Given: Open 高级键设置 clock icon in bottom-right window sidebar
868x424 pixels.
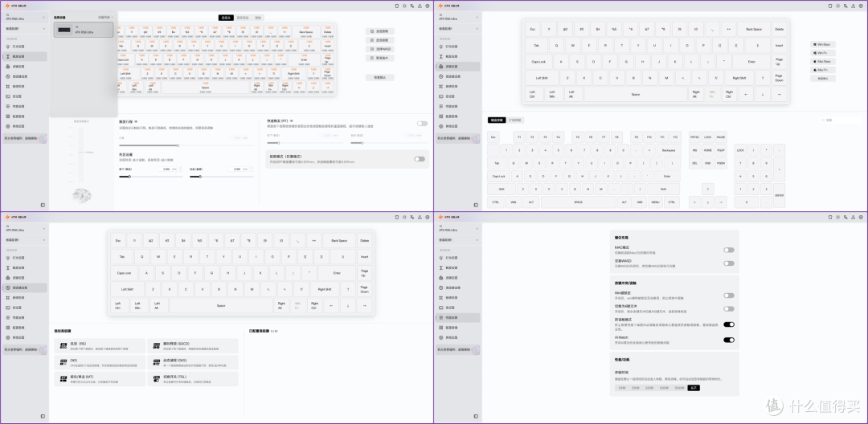Looking at the screenshot, I should (442, 287).
